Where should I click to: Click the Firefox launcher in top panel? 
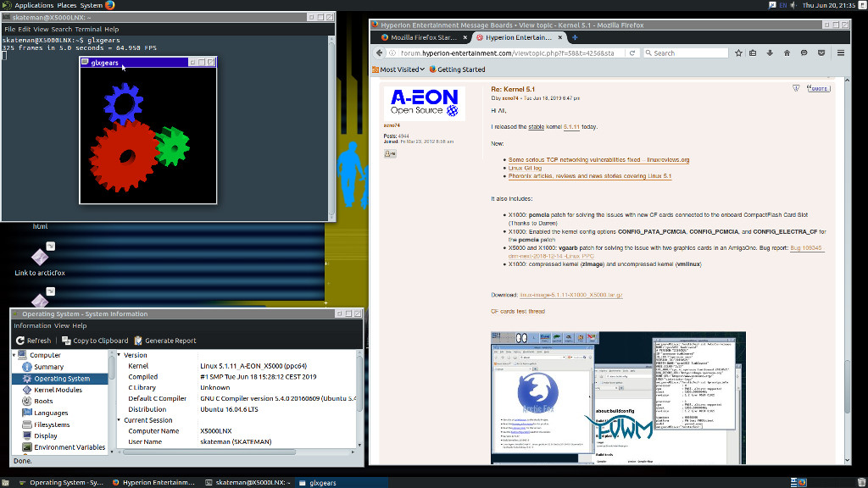(x=109, y=5)
